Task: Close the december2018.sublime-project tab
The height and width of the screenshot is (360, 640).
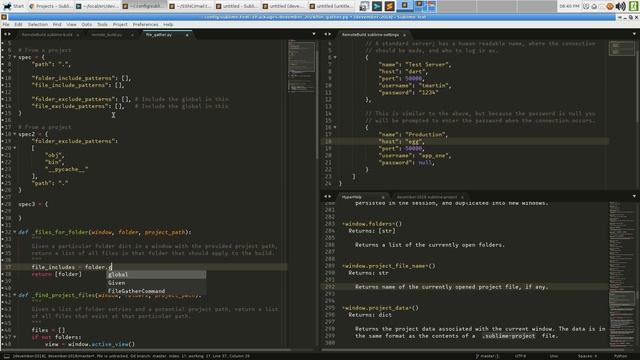Action: pos(462,197)
